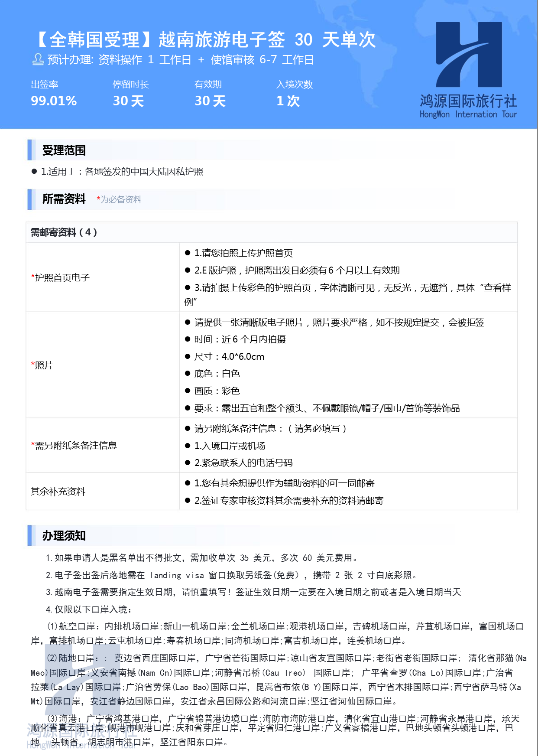Viewport: 538px width, 756px height.
Task: Click the bullet 时间：近 6 个月内拍摄
Action: coord(235,339)
